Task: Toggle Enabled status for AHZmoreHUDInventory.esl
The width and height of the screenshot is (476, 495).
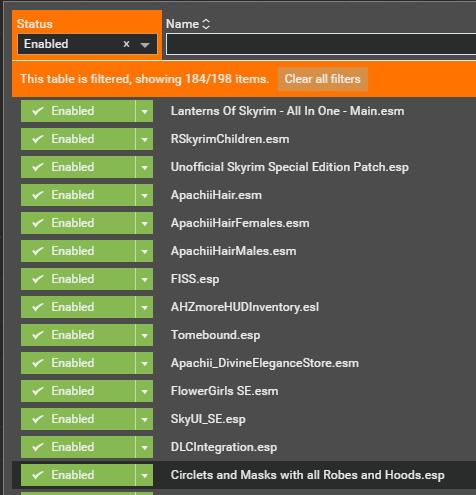Action: click(x=78, y=307)
